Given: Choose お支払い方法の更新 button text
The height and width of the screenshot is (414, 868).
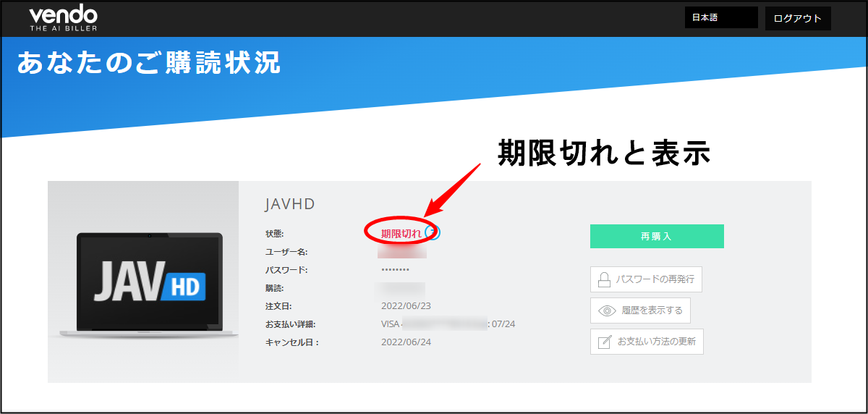Looking at the screenshot, I should point(657,342).
